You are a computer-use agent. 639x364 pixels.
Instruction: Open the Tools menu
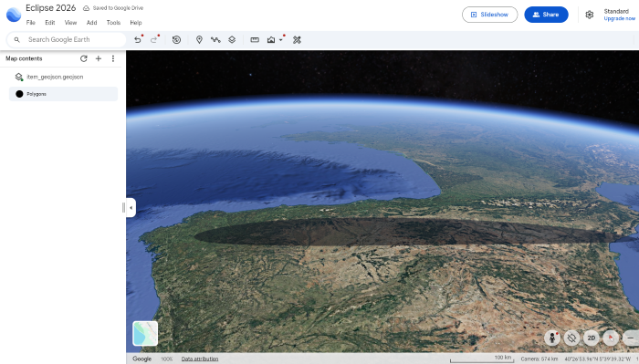pos(113,23)
